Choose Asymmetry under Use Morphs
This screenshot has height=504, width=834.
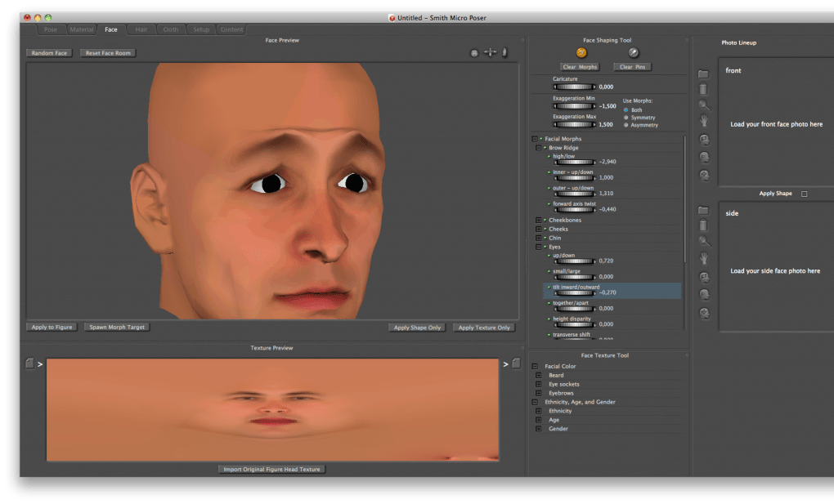click(626, 125)
